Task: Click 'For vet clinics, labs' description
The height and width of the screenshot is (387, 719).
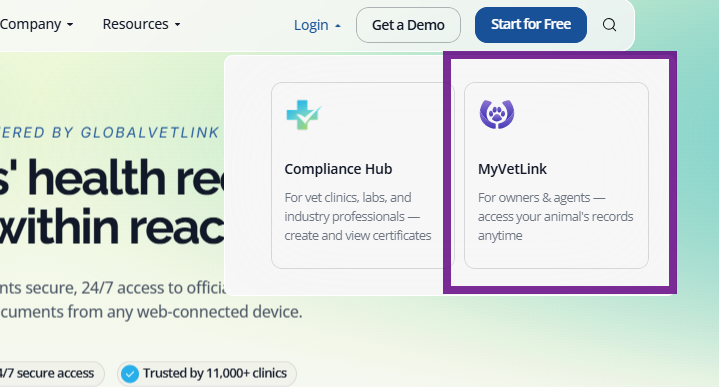Action: (358, 216)
